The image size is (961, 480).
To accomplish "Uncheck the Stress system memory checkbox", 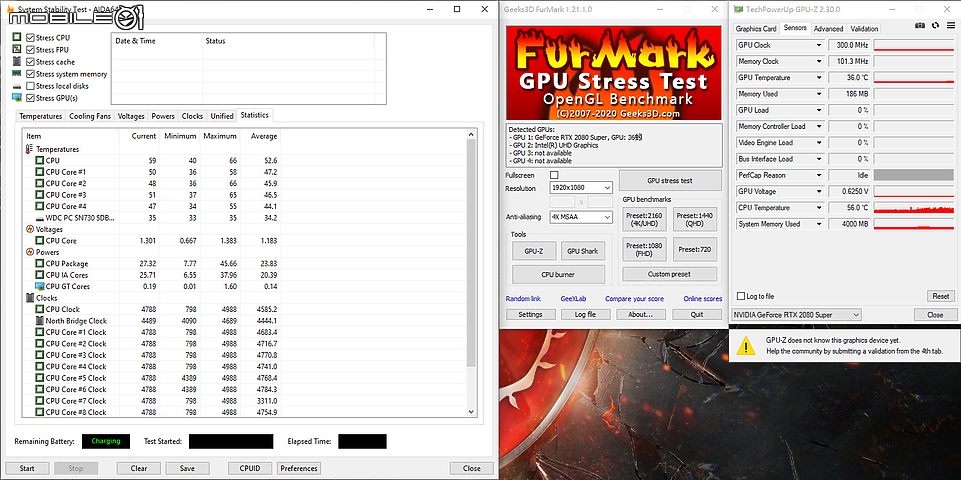I will 30,74.
